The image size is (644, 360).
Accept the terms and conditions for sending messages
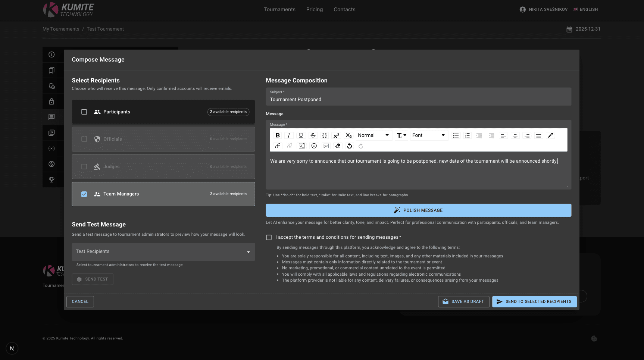pos(269,237)
